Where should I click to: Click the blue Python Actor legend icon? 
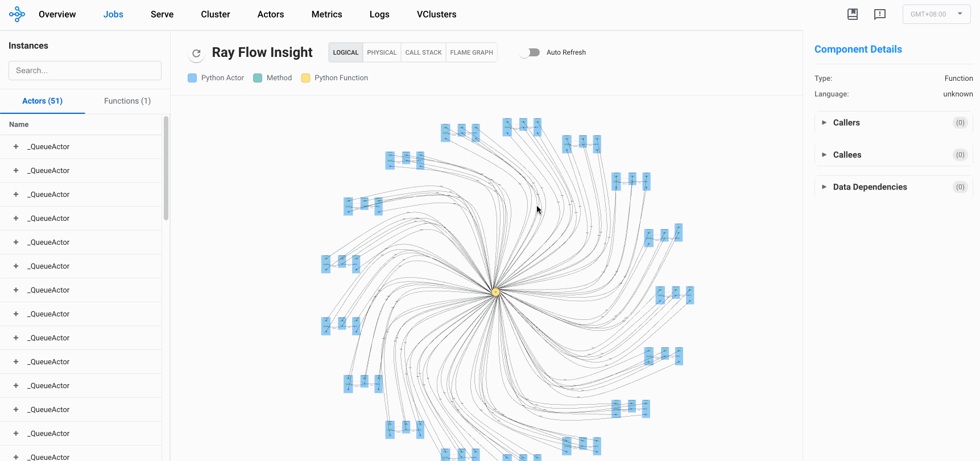pos(192,78)
